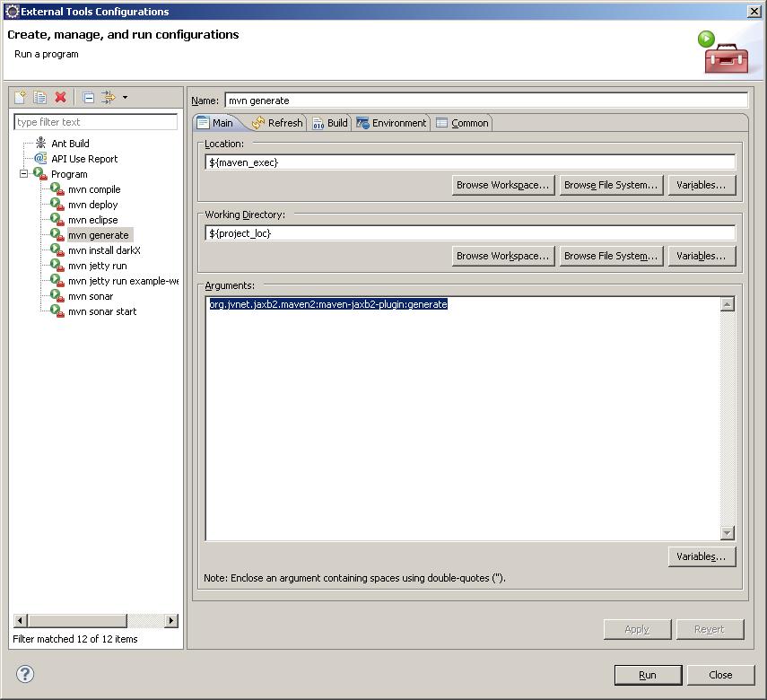Delete selected configuration with red X icon
767x700 pixels.
pos(61,97)
